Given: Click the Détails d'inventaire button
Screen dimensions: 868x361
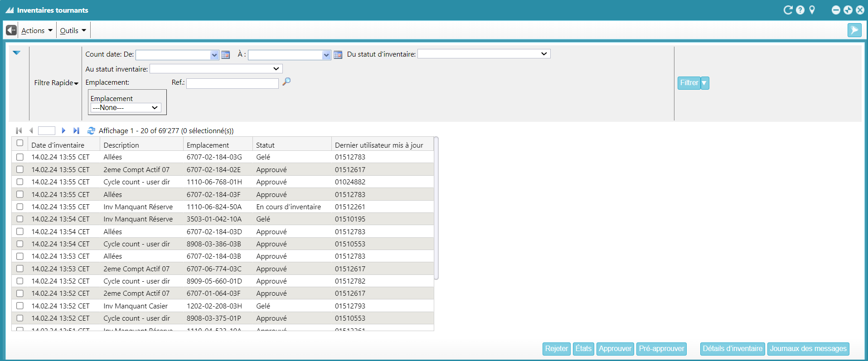Looking at the screenshot, I should 732,349.
